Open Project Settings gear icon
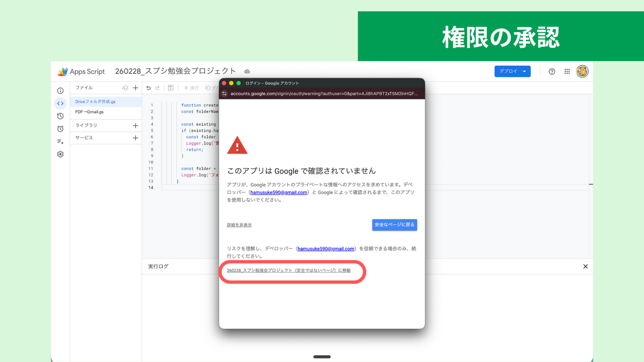Viewport: 644px width, 362px height. point(60,154)
